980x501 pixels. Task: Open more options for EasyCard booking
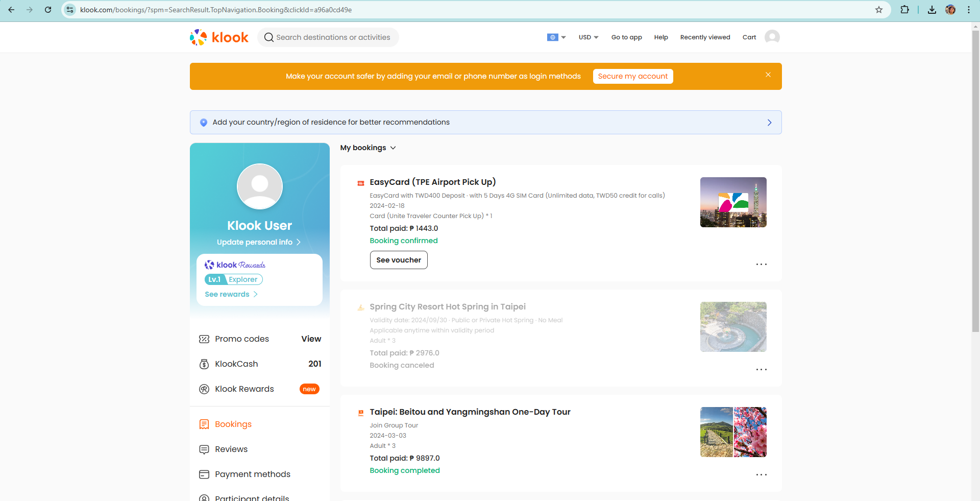pyautogui.click(x=762, y=264)
